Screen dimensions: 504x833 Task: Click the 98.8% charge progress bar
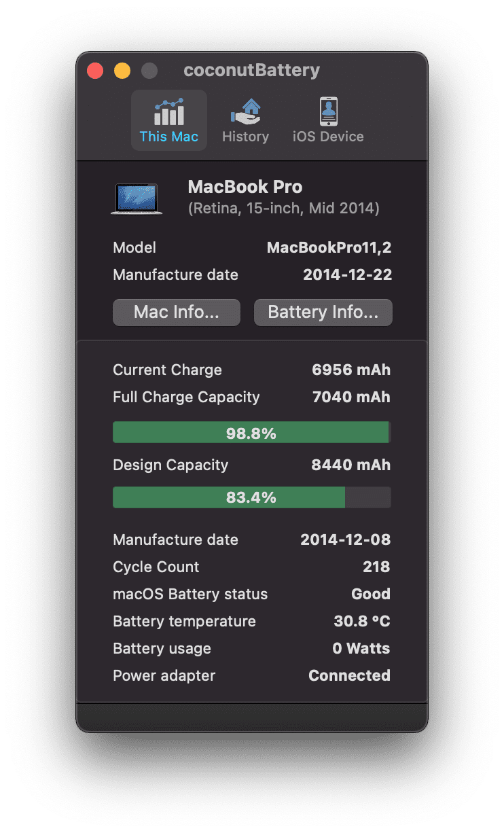tap(251, 433)
